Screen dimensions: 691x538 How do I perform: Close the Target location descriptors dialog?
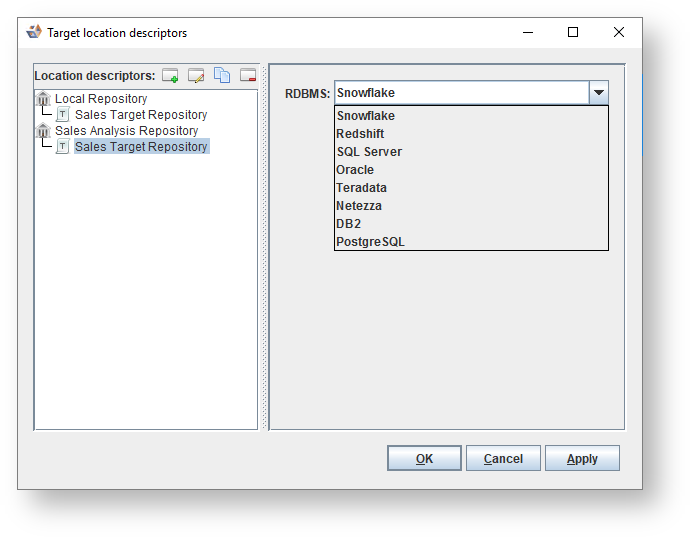(x=619, y=32)
